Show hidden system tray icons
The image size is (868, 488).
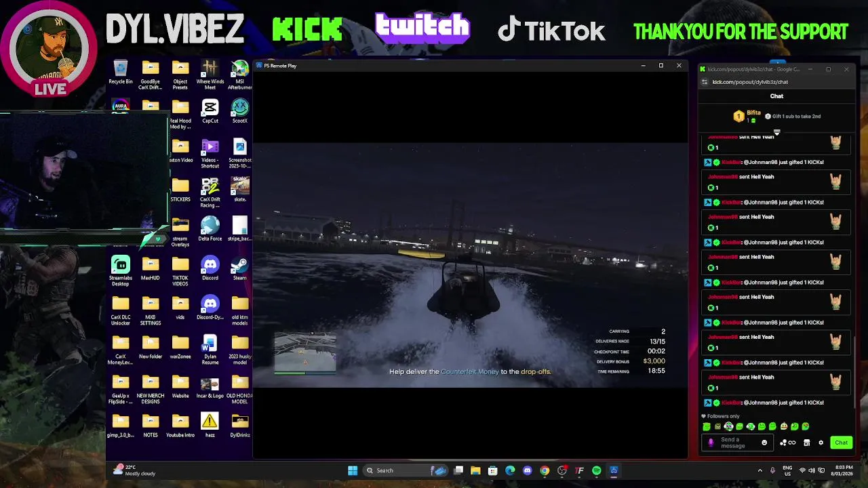pos(759,470)
